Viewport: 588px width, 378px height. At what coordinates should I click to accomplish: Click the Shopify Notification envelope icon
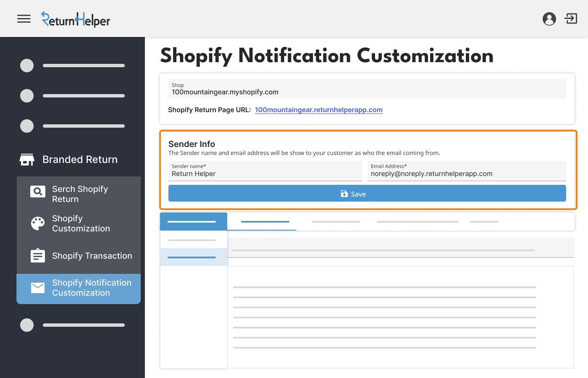tap(38, 288)
